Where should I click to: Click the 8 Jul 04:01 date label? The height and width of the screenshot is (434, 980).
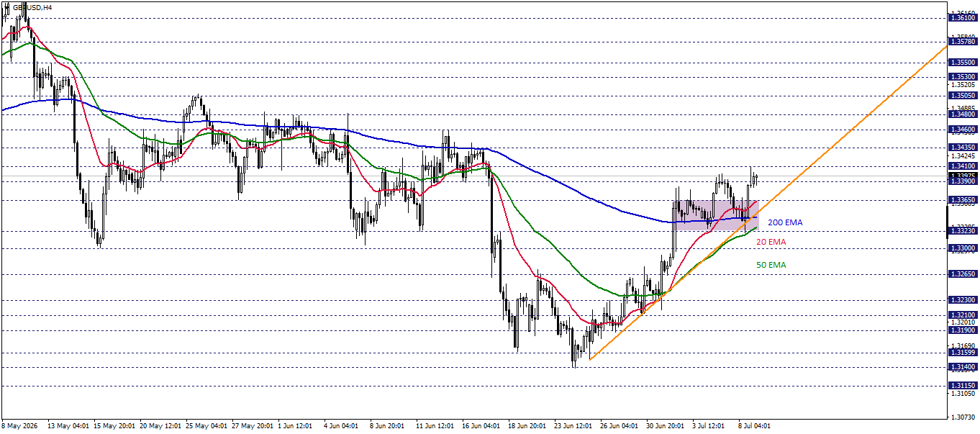pyautogui.click(x=756, y=426)
